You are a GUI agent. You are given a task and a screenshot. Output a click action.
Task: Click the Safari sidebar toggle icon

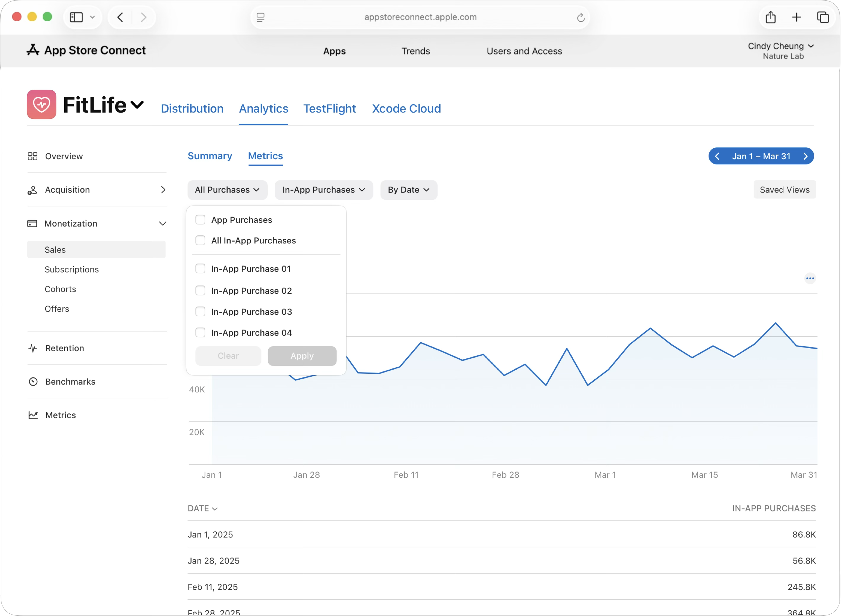76,17
